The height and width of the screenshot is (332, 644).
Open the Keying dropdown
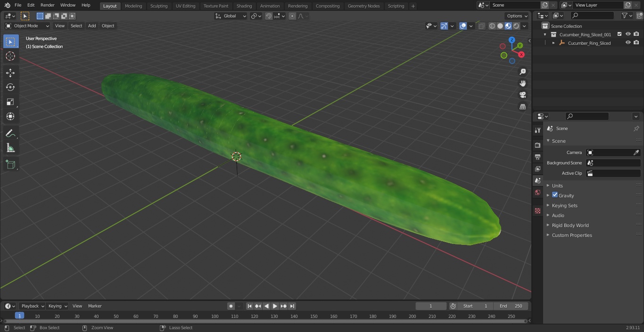(x=58, y=306)
